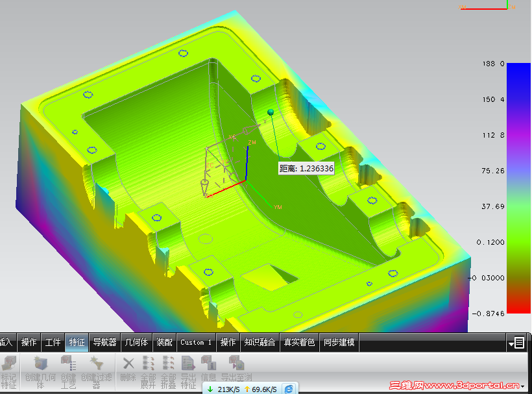
Task: Click the legend value 37.69
Action: [493, 206]
